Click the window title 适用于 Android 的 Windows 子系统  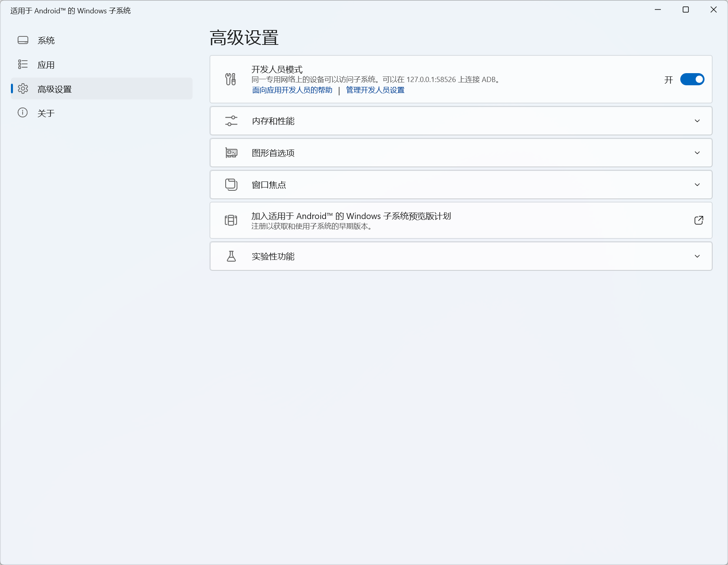tap(70, 11)
